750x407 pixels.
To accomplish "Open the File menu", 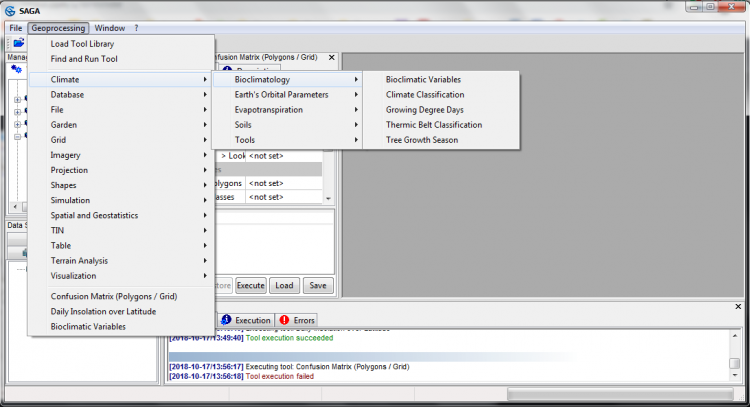I will click(x=16, y=28).
